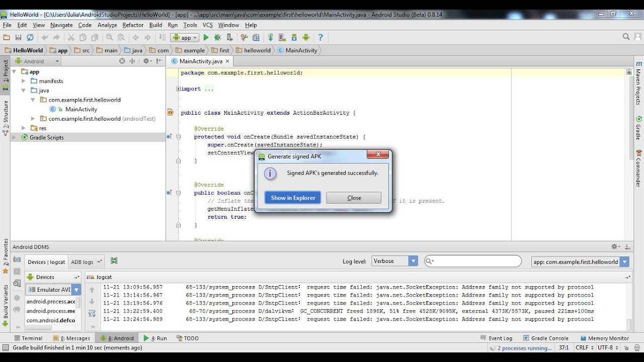The image size is (644, 362).
Task: Click the Close button in dialog
Action: [x=354, y=198]
